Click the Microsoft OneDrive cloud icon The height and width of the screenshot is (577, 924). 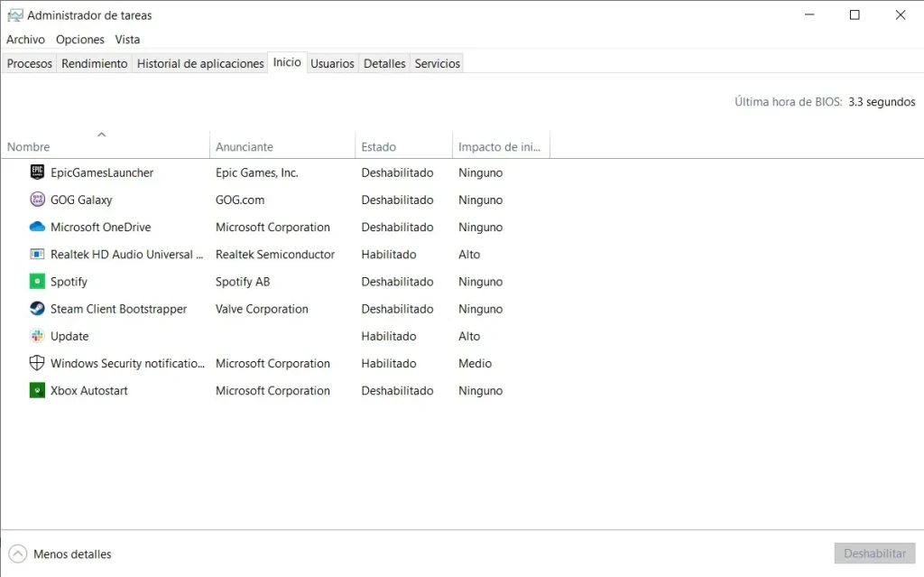click(x=37, y=227)
